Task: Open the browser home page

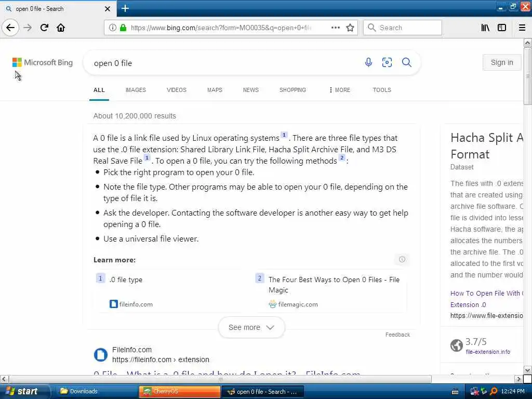Action: 61,28
